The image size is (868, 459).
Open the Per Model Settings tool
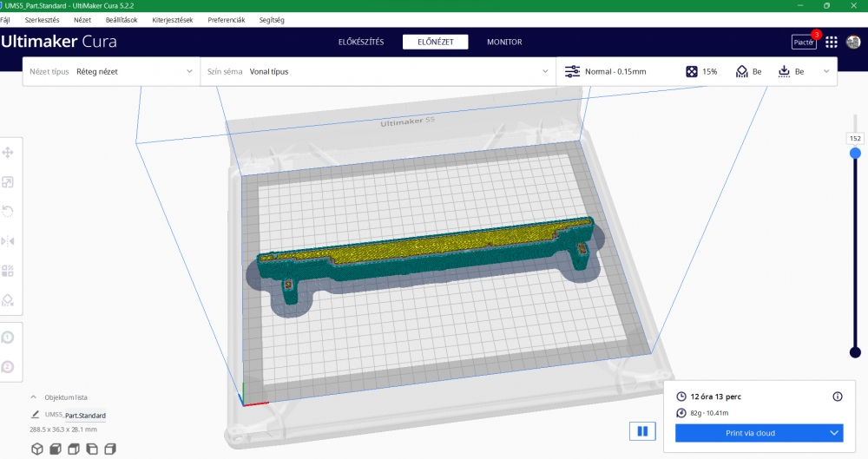pyautogui.click(x=8, y=271)
